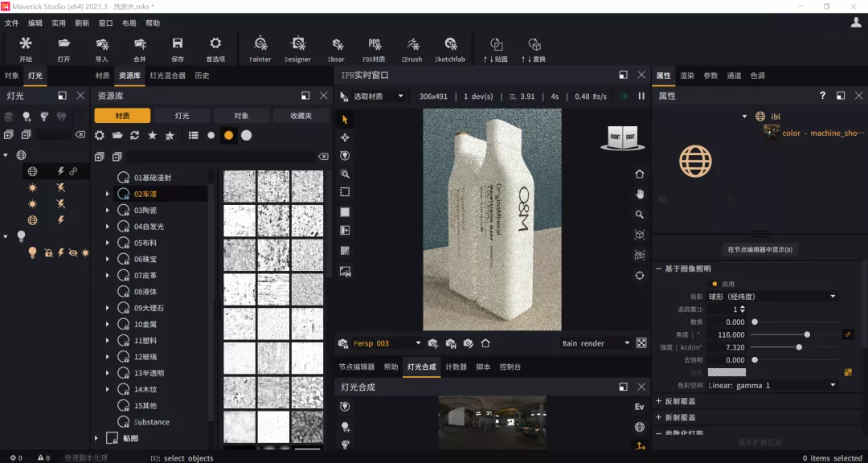This screenshot has width=868, height=463.
Task: Pause the IPR render
Action: pos(641,96)
